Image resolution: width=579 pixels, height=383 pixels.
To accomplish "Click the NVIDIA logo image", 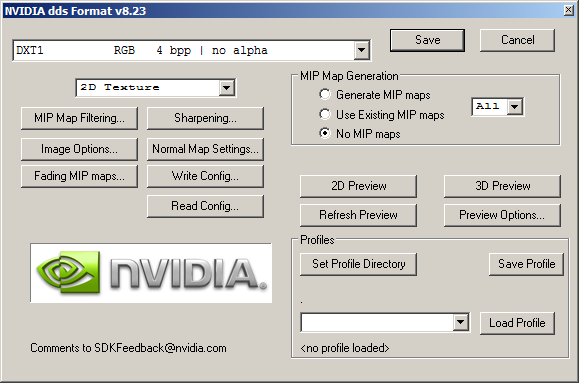I will click(x=151, y=273).
